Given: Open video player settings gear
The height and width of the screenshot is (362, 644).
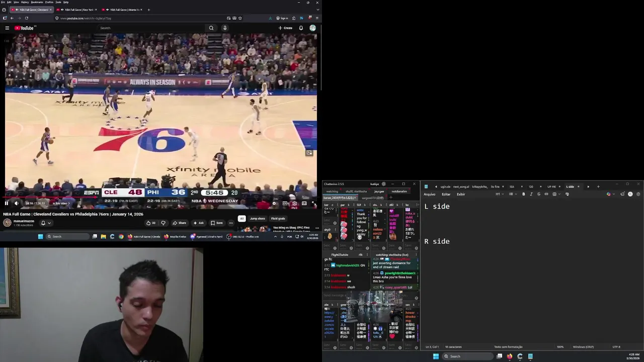Looking at the screenshot, I should 295,203.
